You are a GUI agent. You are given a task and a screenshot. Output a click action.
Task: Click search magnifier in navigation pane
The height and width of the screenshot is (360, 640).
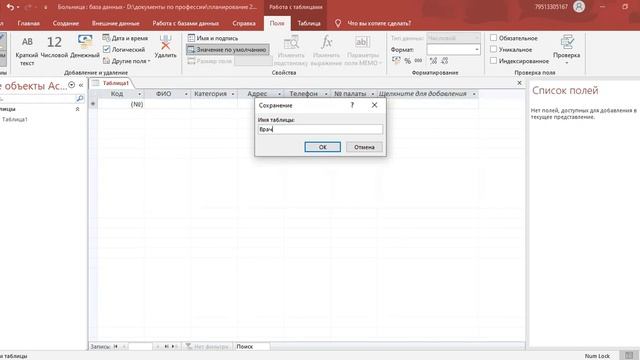click(80, 98)
